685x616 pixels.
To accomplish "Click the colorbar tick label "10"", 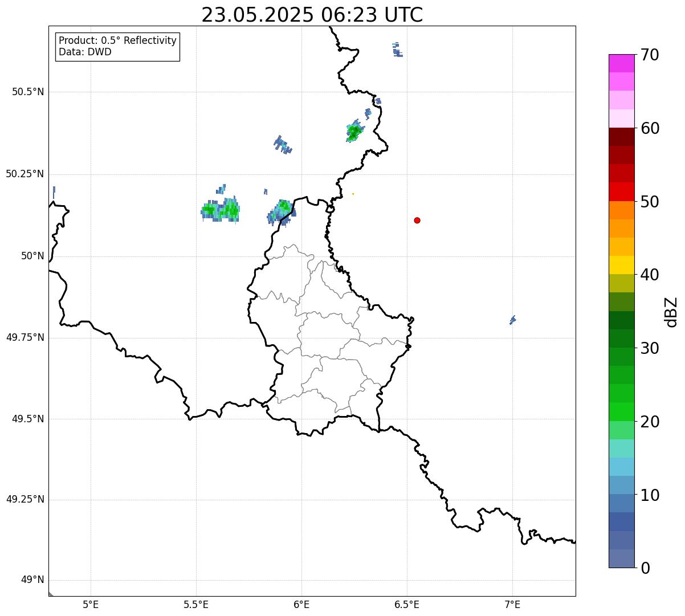I will tap(650, 495).
